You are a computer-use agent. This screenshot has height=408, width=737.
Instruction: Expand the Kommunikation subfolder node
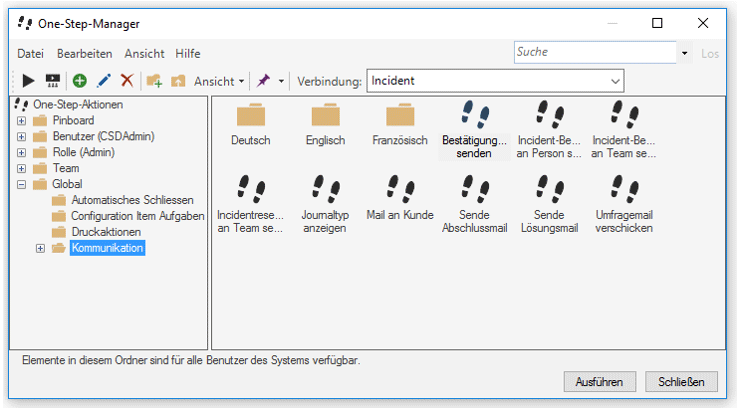pyautogui.click(x=40, y=248)
